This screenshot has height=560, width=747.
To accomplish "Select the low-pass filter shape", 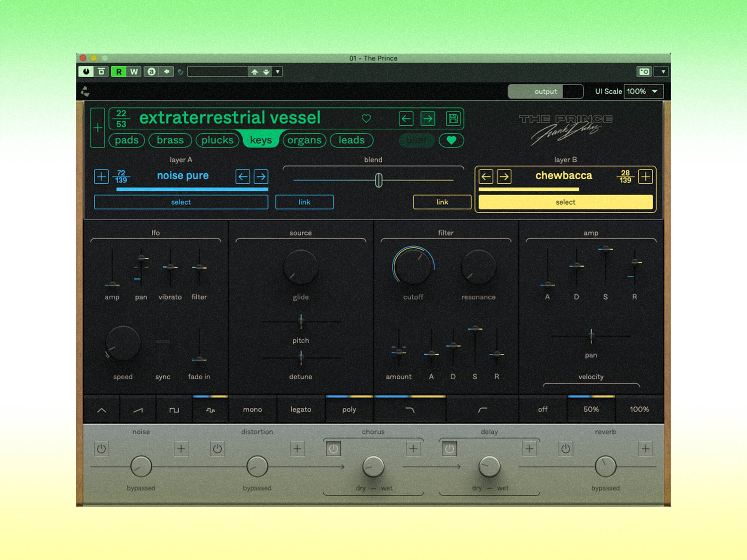I will [x=410, y=410].
